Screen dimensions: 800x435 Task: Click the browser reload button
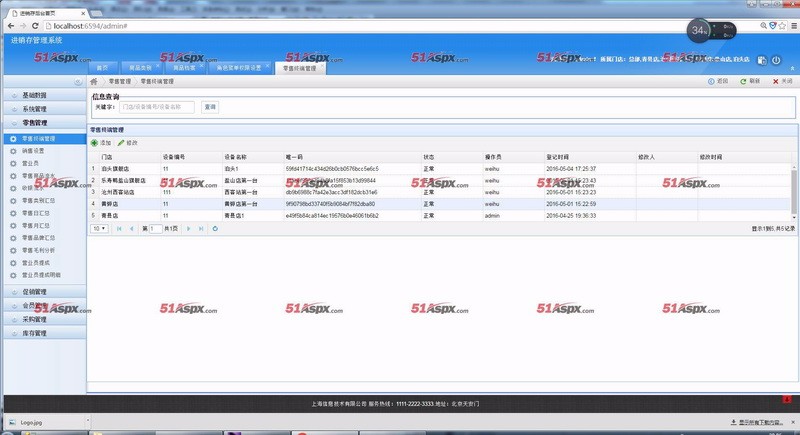35,25
